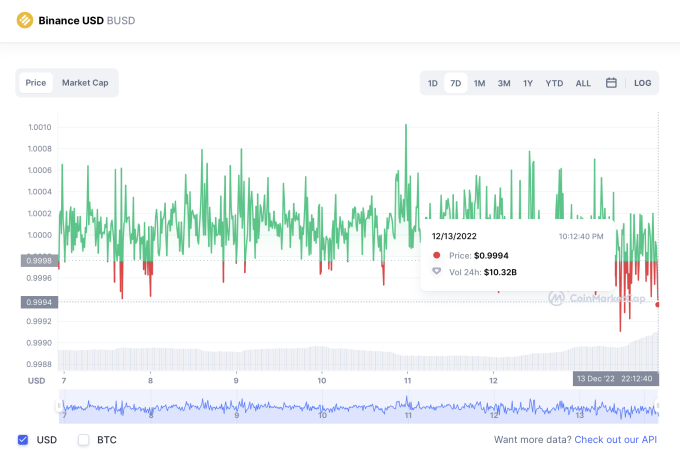This screenshot has width=680, height=461.
Task: Select the 1D time range
Action: coord(432,83)
